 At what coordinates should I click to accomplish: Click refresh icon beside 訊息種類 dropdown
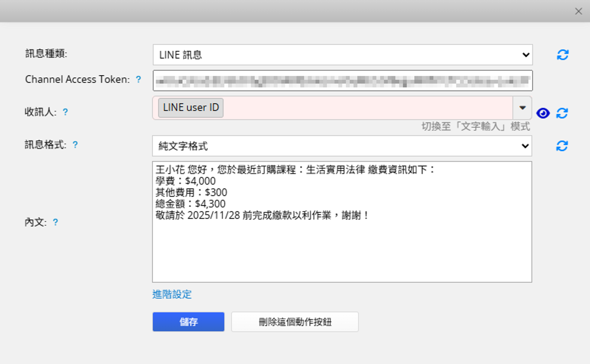point(562,55)
